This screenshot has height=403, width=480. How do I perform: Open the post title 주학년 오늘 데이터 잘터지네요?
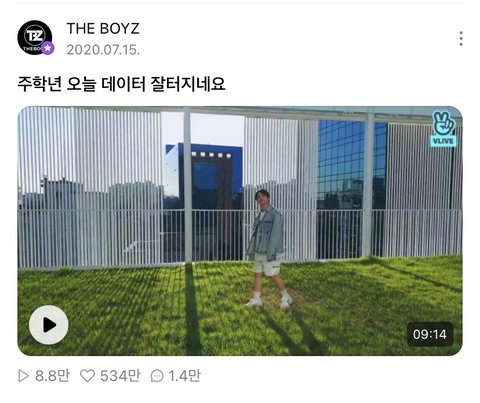tap(121, 84)
